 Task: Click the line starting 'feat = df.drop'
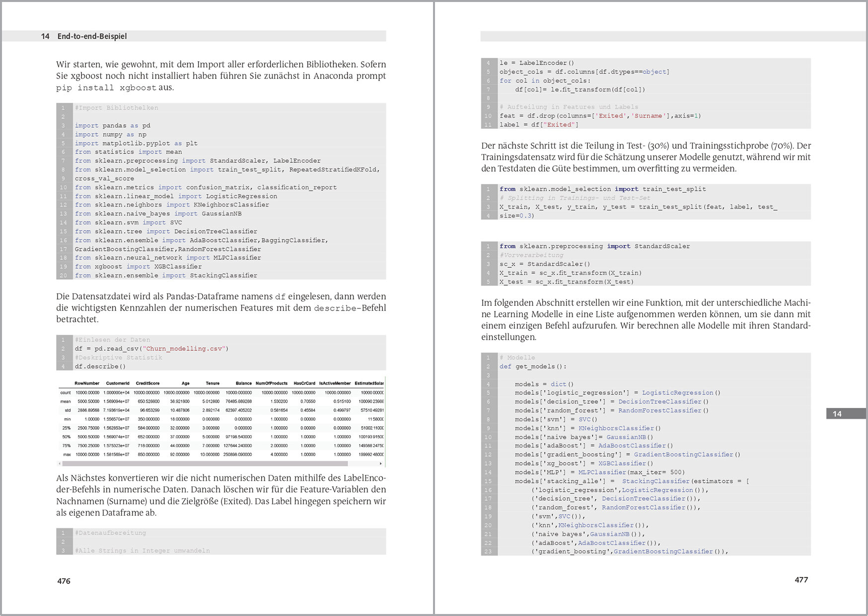(600, 116)
